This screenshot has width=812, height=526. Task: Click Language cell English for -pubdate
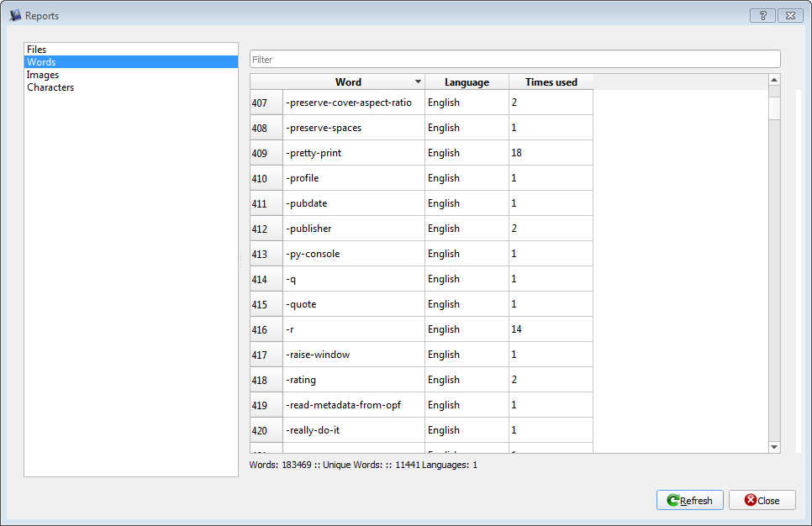(x=467, y=203)
